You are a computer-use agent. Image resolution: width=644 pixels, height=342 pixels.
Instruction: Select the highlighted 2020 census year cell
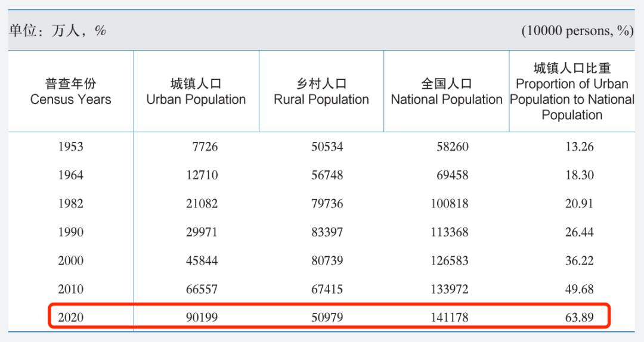[x=70, y=318]
